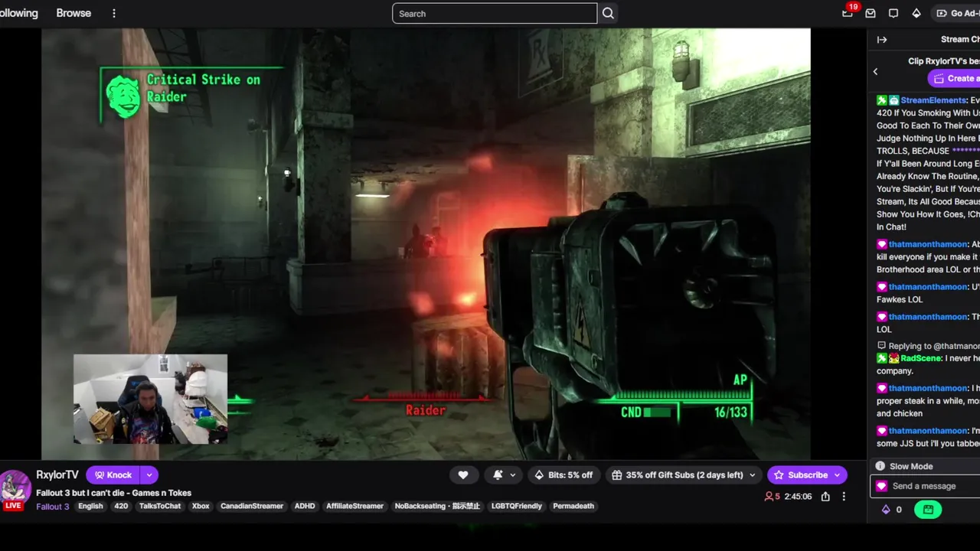Viewport: 980px width, 551px height.
Task: Click the Fallout 3 video player
Action: coord(426,244)
